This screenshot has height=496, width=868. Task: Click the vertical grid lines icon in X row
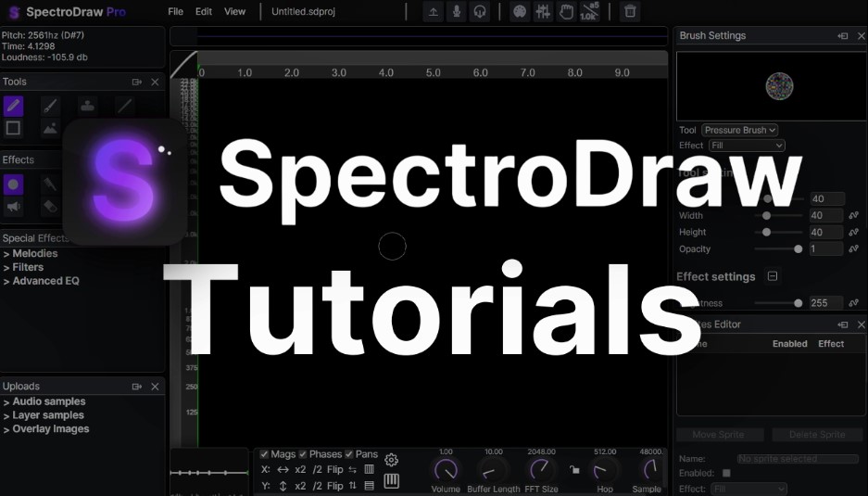pyautogui.click(x=370, y=469)
